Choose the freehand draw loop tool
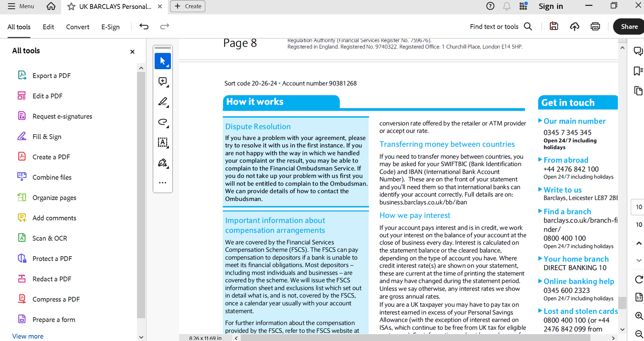644x341 pixels. [x=163, y=122]
